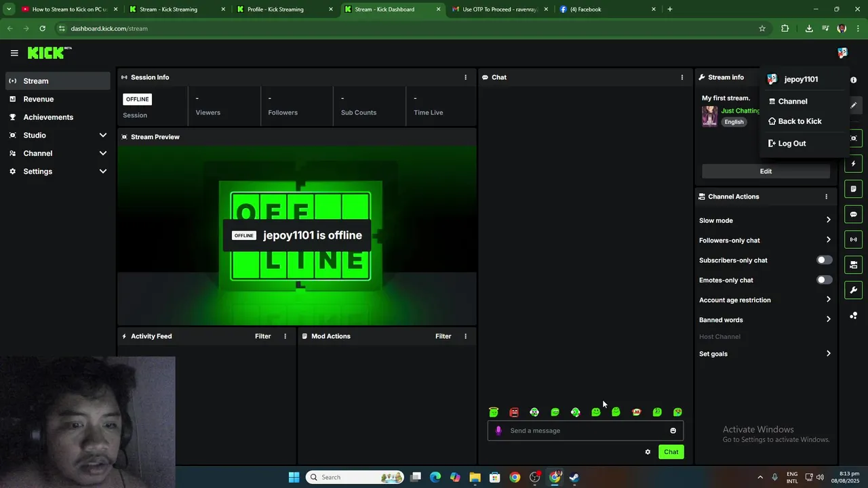The height and width of the screenshot is (488, 868).
Task: Insert the red angry face emote
Action: click(514, 412)
